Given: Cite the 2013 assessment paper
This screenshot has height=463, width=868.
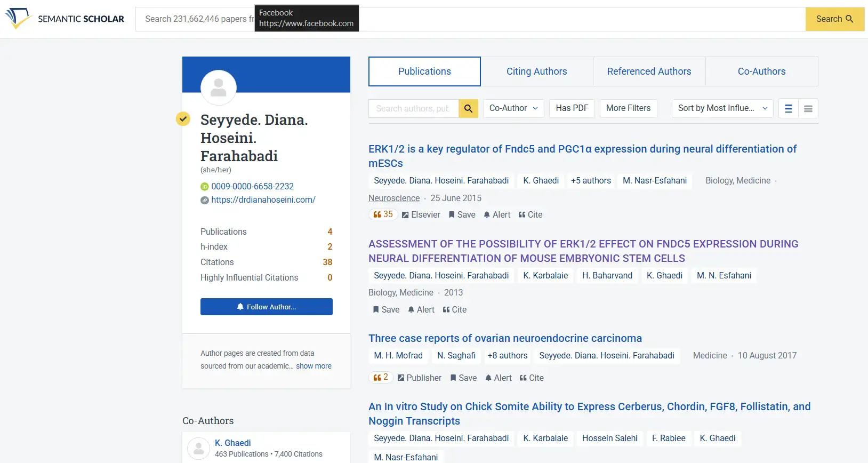Looking at the screenshot, I should (455, 309).
